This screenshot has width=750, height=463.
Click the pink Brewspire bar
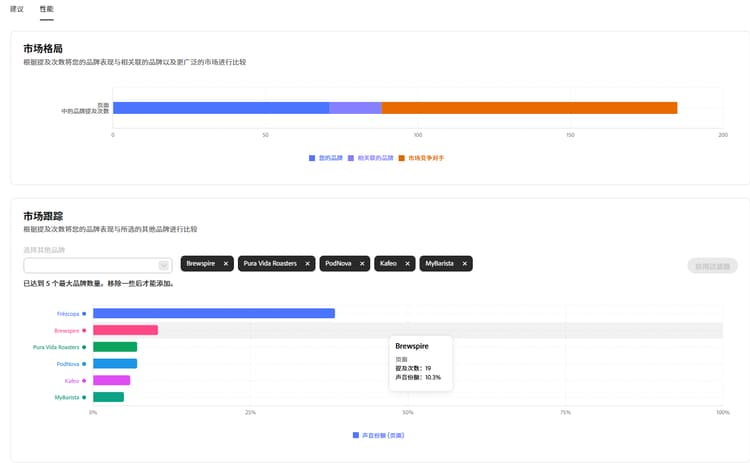click(x=125, y=330)
